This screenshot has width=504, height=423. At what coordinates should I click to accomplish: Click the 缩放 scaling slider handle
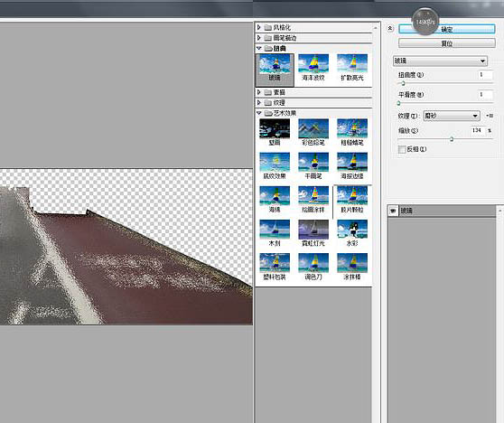point(452,139)
